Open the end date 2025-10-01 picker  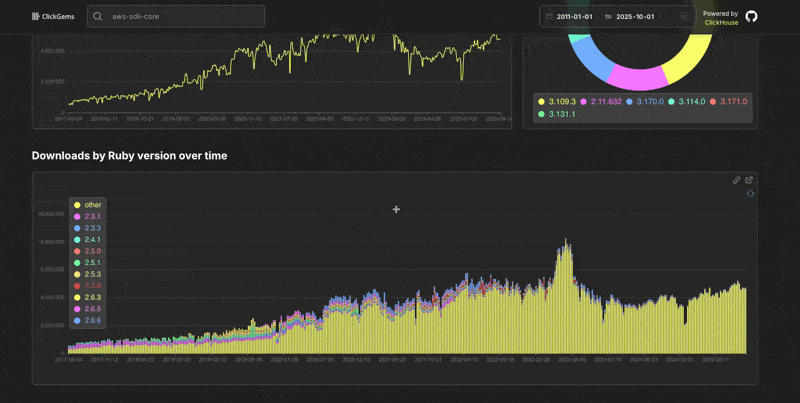[x=638, y=17]
